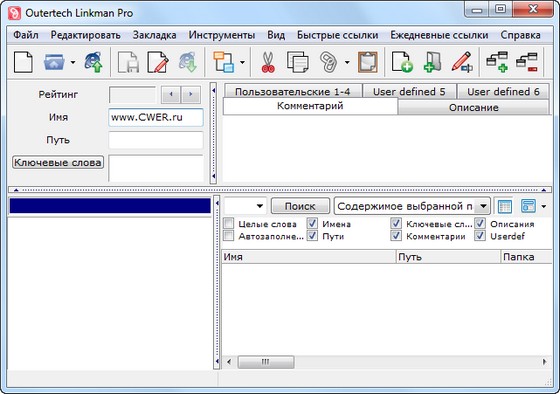This screenshot has height=394, width=560.
Task: Open the Содержимое выбранной п dropdown
Action: click(483, 206)
